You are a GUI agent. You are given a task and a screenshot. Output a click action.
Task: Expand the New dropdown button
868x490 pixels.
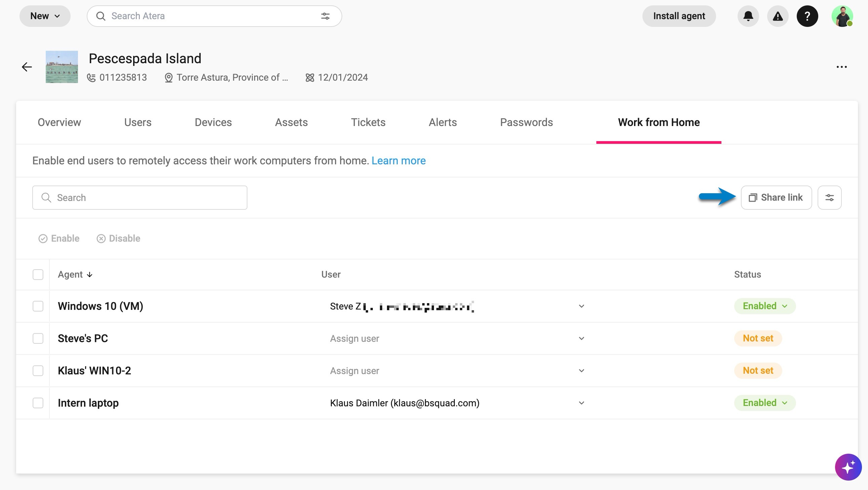coord(45,16)
